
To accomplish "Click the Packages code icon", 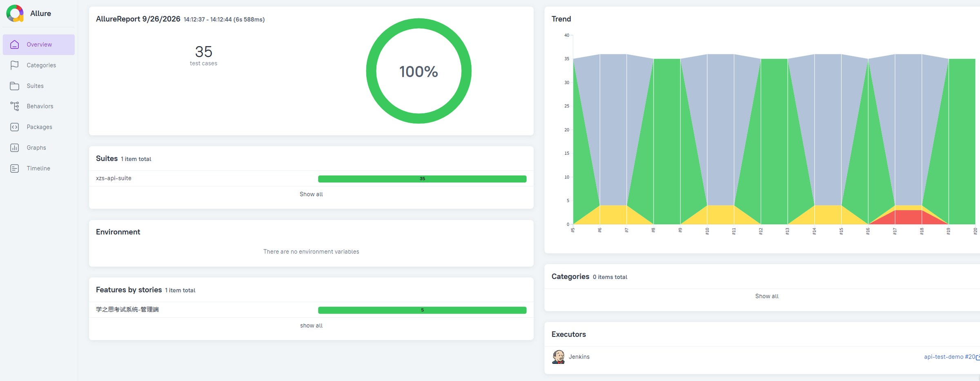I will [x=15, y=127].
